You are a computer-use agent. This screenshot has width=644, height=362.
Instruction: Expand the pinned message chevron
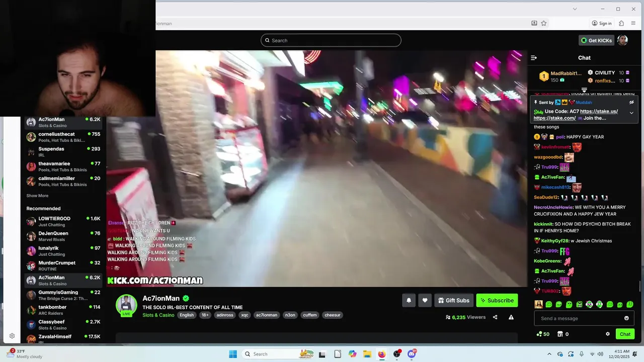pyautogui.click(x=631, y=113)
